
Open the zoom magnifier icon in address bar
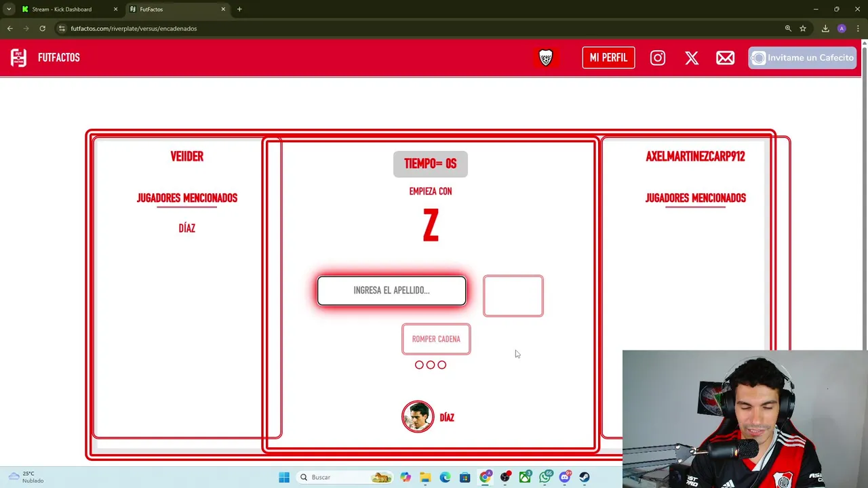pyautogui.click(x=788, y=28)
